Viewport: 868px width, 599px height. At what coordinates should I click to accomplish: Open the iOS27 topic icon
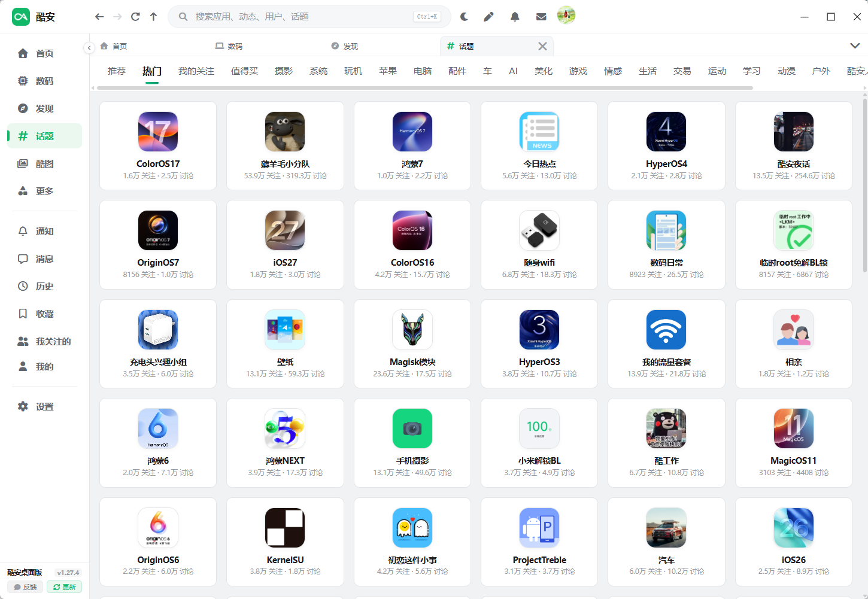285,230
